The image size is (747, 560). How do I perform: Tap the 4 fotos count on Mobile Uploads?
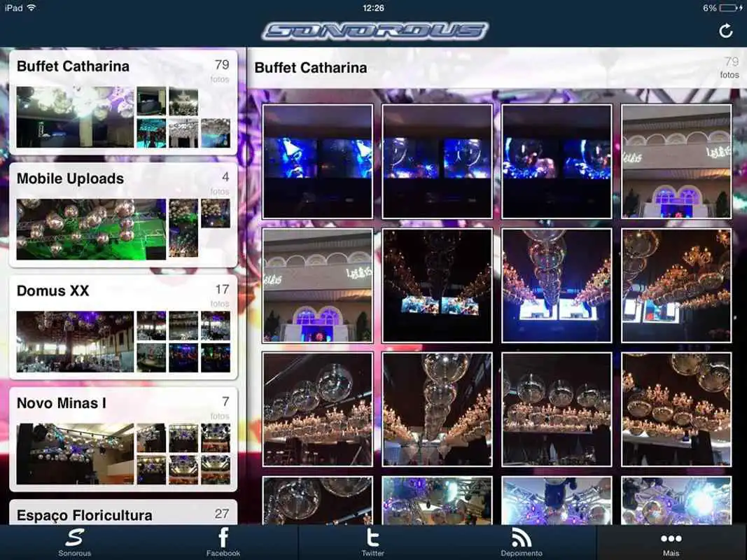point(221,183)
